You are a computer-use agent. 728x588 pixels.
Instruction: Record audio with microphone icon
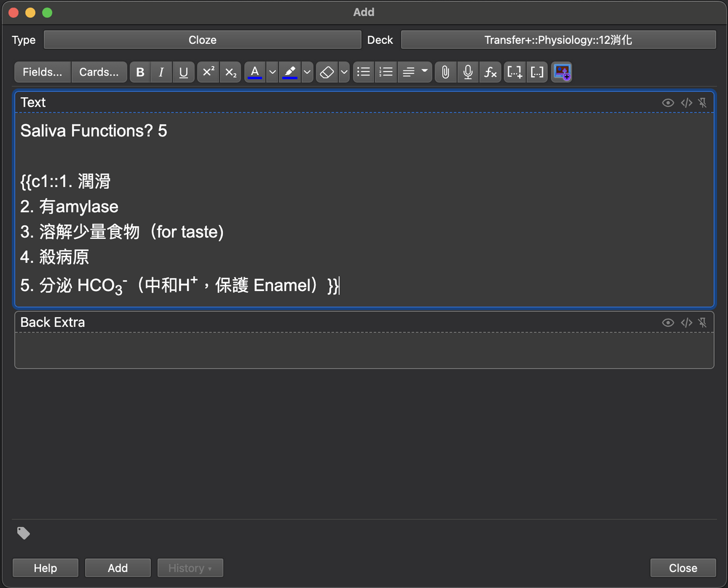click(468, 72)
